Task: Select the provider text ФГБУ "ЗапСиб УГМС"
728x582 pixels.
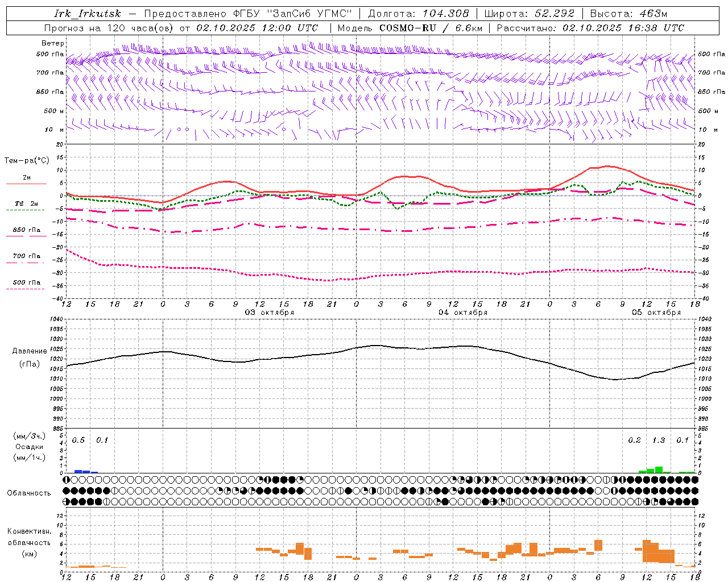Action: coord(292,14)
